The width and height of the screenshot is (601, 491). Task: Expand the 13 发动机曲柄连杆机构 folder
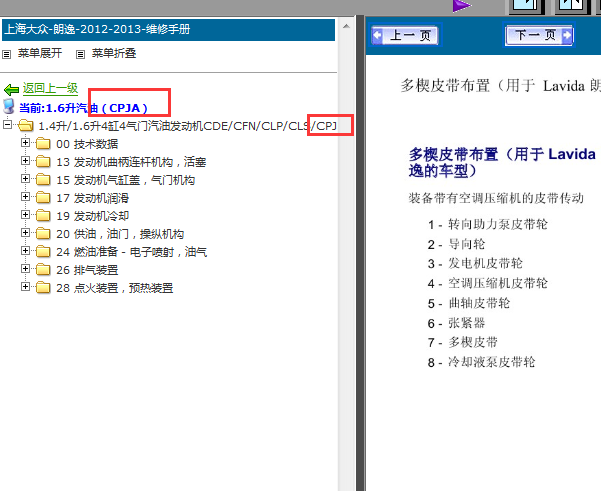(x=25, y=161)
